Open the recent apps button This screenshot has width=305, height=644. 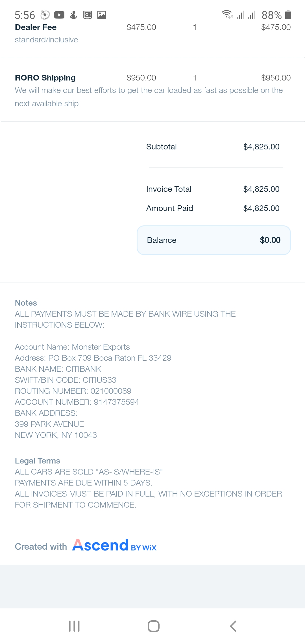pyautogui.click(x=74, y=626)
